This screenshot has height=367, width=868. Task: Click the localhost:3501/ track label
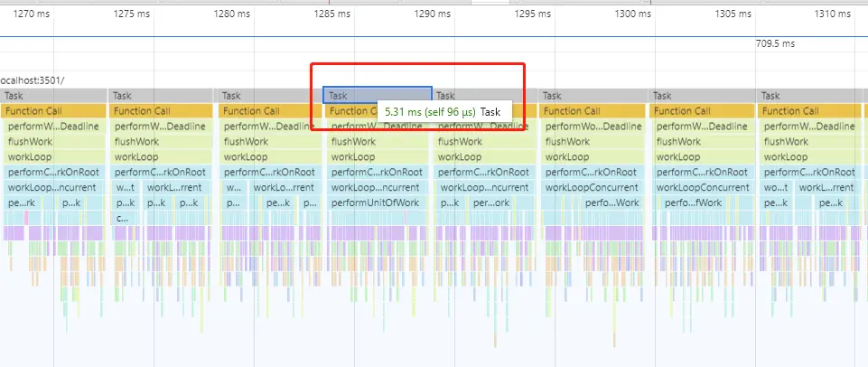33,80
